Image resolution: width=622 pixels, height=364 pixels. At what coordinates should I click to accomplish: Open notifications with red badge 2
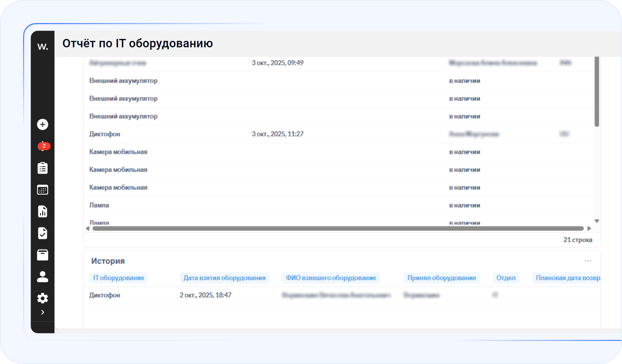click(43, 146)
